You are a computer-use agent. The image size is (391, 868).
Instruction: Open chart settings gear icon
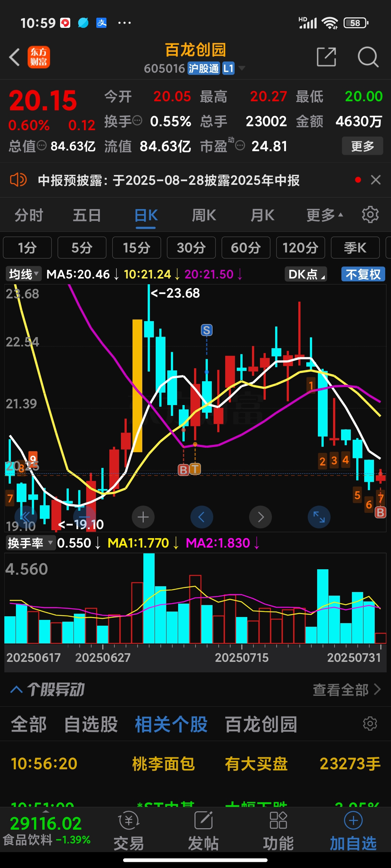tap(370, 215)
